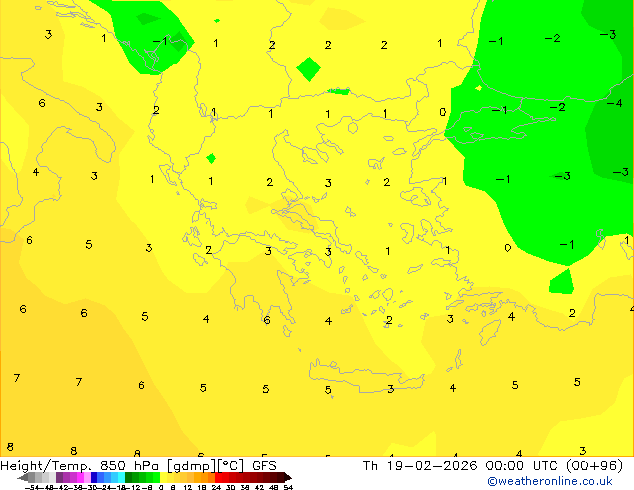The height and width of the screenshot is (490, 634).
Task: Click the "-42" legend scale label
Action: tap(63, 487)
